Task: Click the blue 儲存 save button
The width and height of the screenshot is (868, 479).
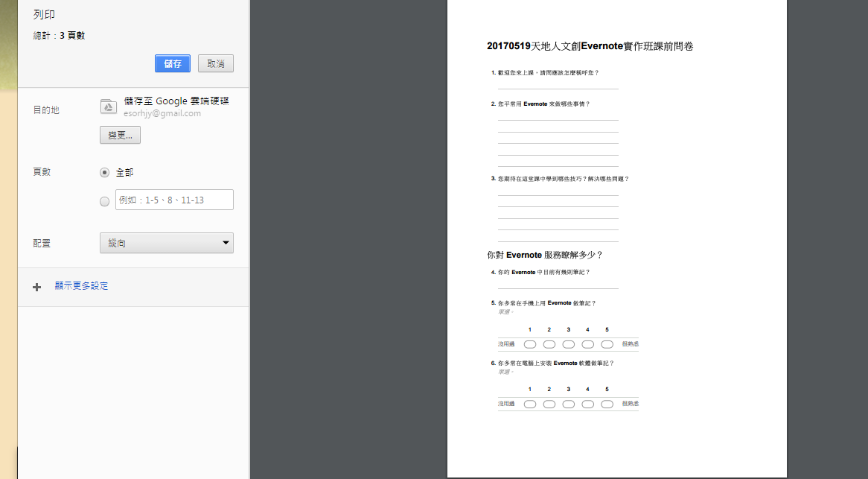Action: 173,63
